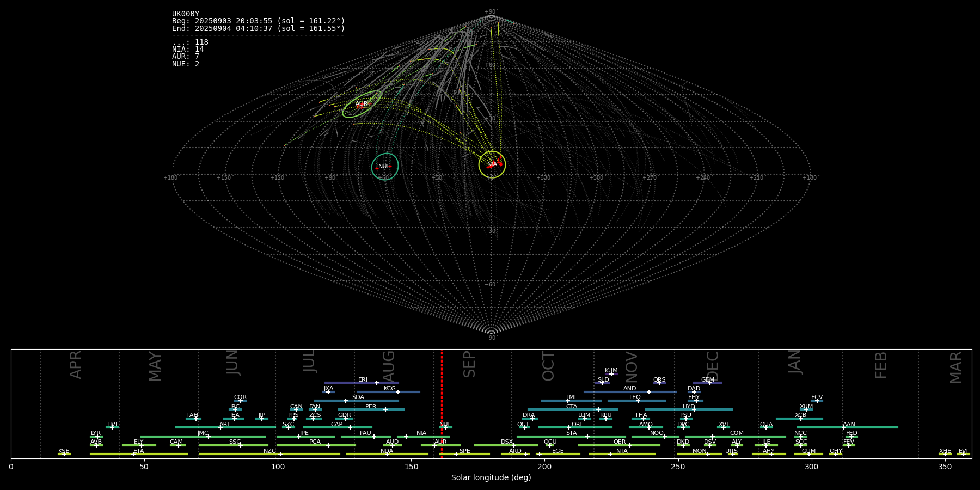
Task: Click the UK000Y station identifier text
Action: [186, 14]
